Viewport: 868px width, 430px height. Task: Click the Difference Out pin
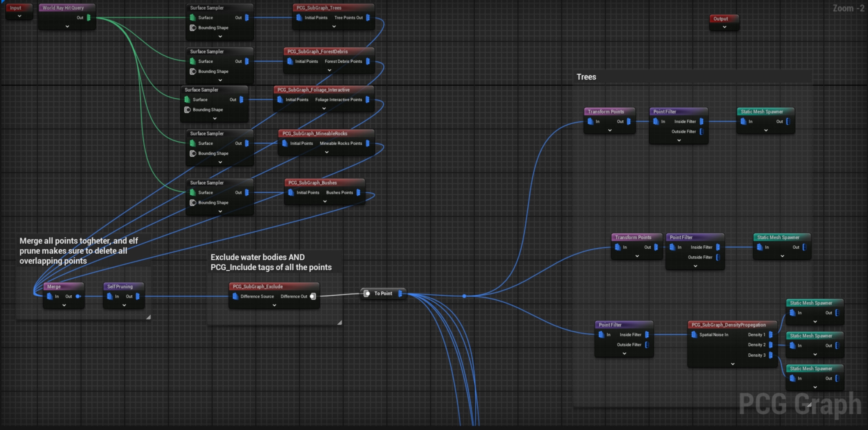[x=313, y=297]
